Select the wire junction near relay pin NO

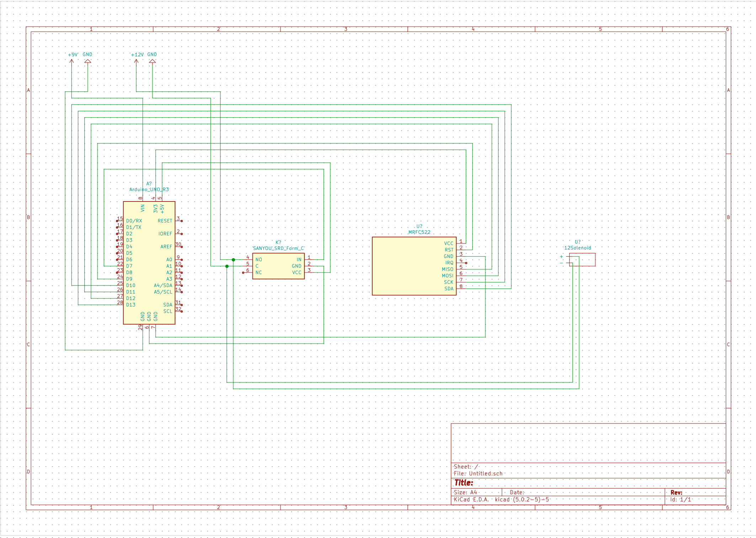point(233,259)
